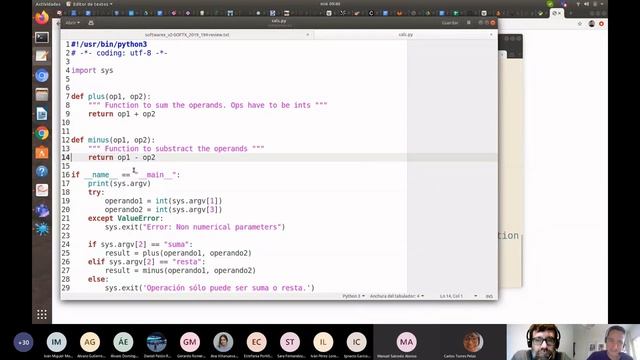
Task: Open the Editor de textos app menu
Action: (89, 4)
